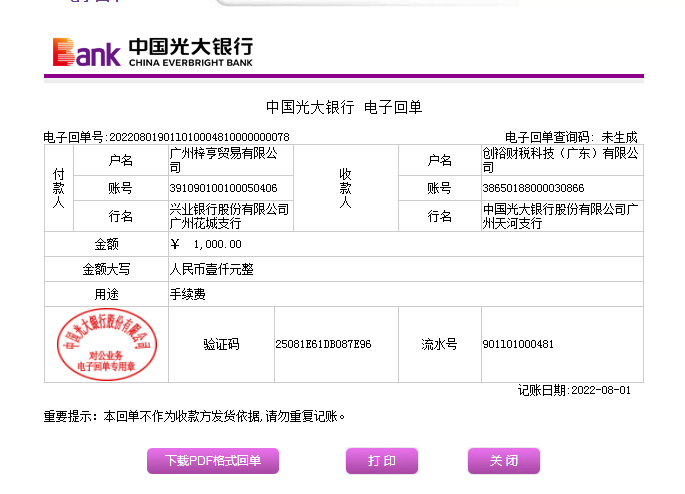This screenshot has width=685, height=494.
Task: Select amount in words 人民币壹仟元整
Action: click(211, 269)
